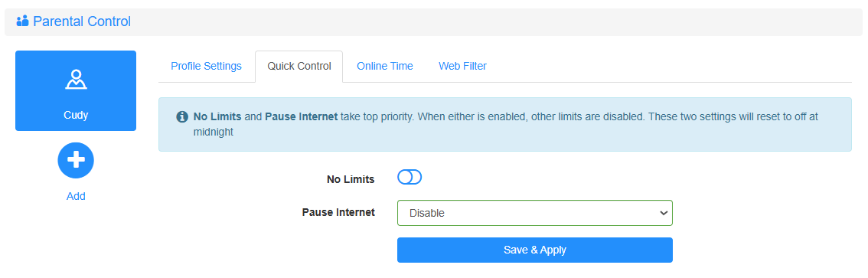
Task: Click the Parental Control header title
Action: click(82, 21)
